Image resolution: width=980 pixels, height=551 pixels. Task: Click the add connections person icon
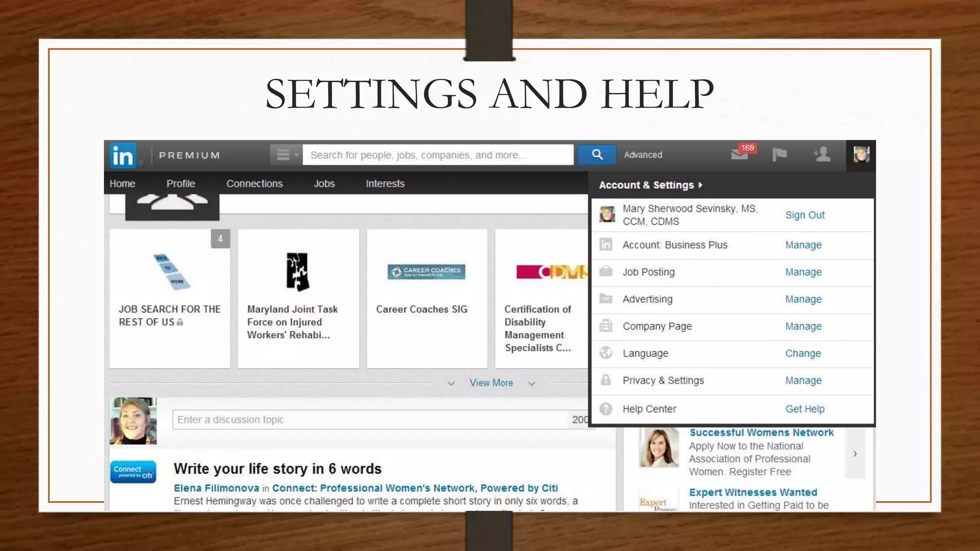point(822,154)
